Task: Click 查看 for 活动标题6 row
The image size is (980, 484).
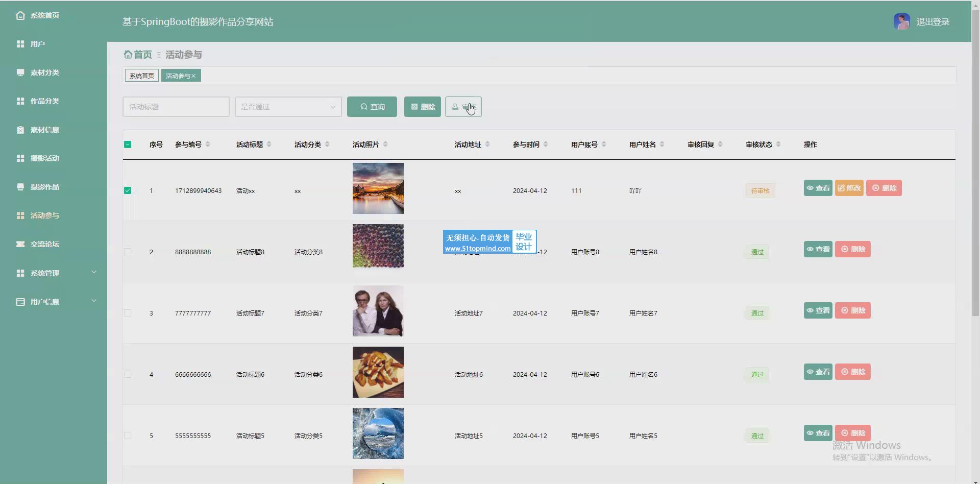Action: coord(818,372)
